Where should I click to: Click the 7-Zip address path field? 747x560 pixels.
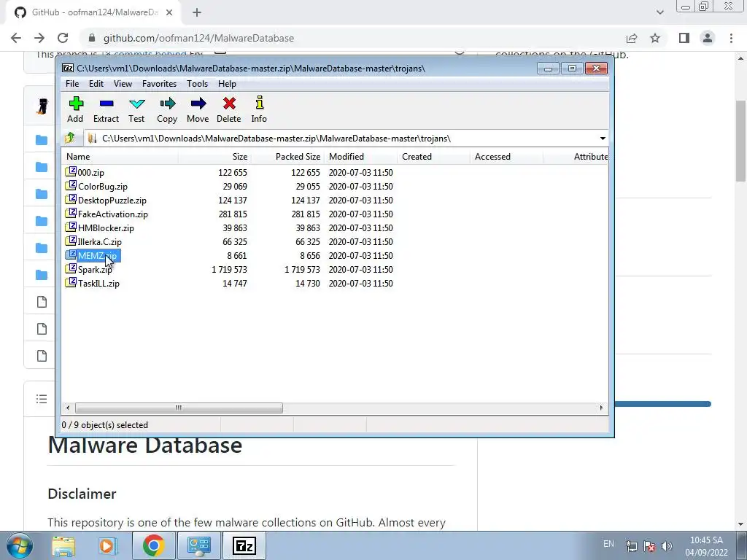pos(345,139)
